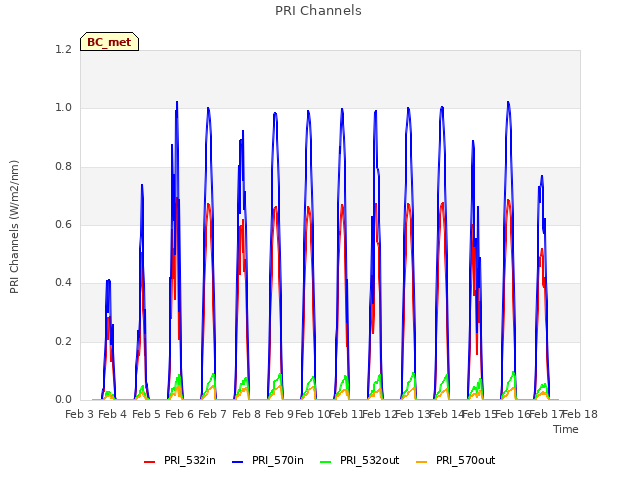Click the blue peak above Feb 6
Viewport: 640px width, 480px height.
[177, 102]
